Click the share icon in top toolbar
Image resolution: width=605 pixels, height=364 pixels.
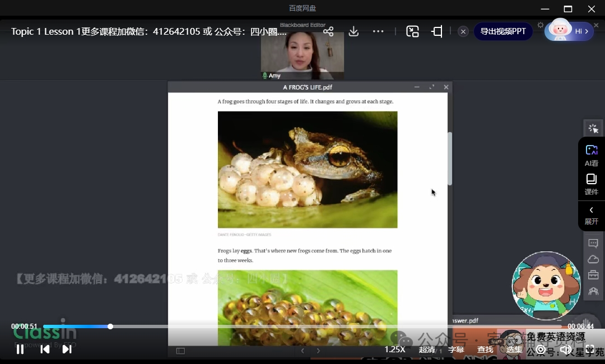[328, 31]
